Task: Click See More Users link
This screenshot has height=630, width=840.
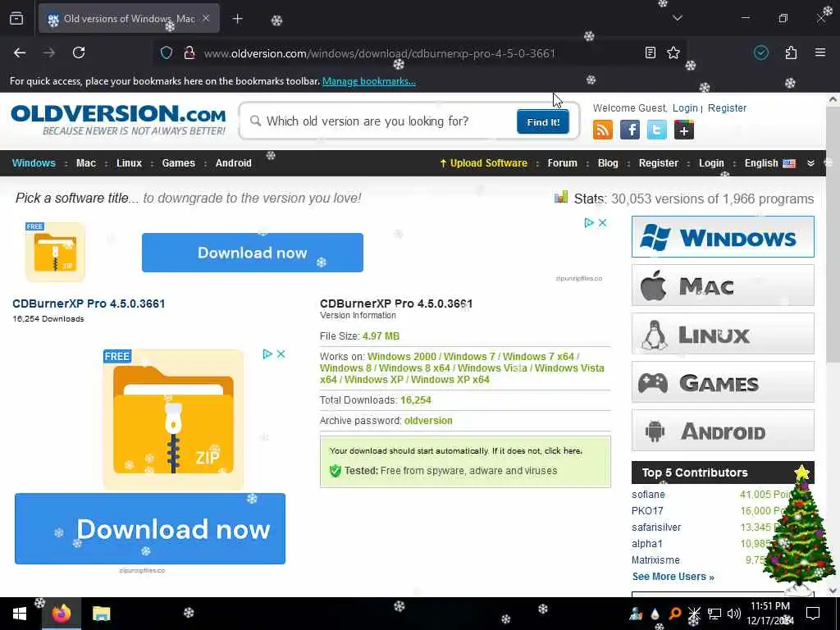Action: [x=673, y=577]
